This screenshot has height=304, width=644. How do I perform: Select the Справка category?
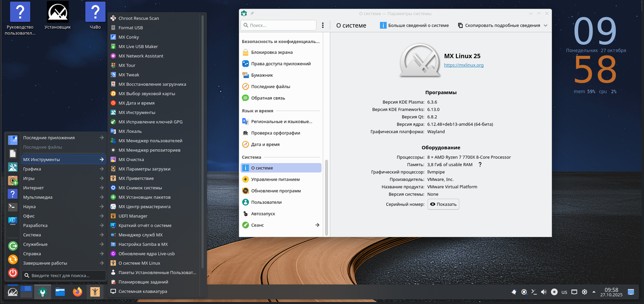pos(63,254)
